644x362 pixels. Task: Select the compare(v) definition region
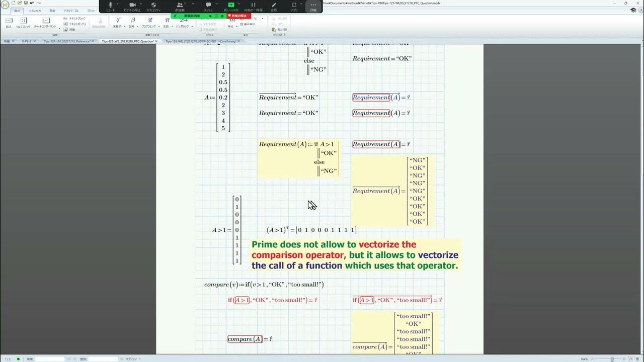(264, 285)
